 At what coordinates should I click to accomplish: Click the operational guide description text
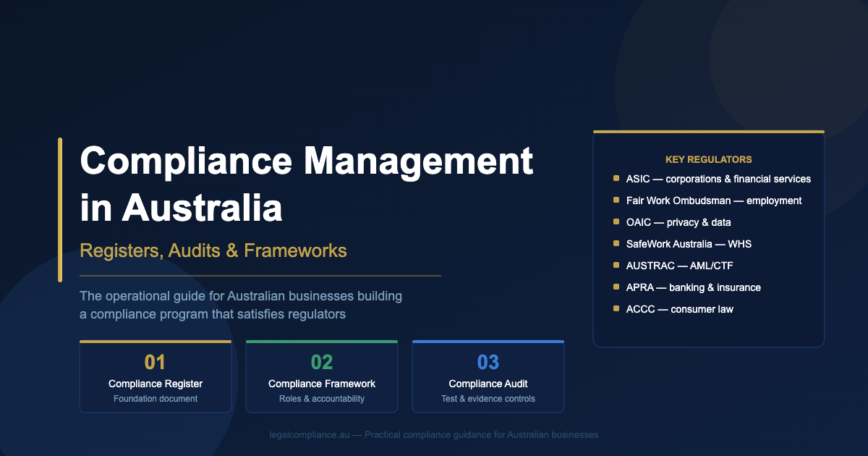[x=241, y=305]
